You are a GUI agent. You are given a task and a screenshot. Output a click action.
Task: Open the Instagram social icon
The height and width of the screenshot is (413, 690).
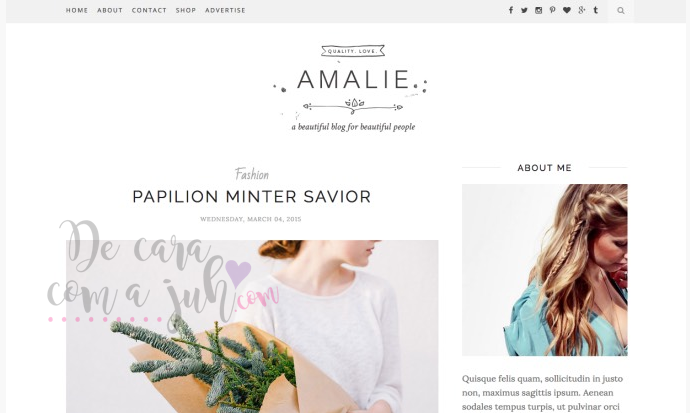pyautogui.click(x=538, y=10)
